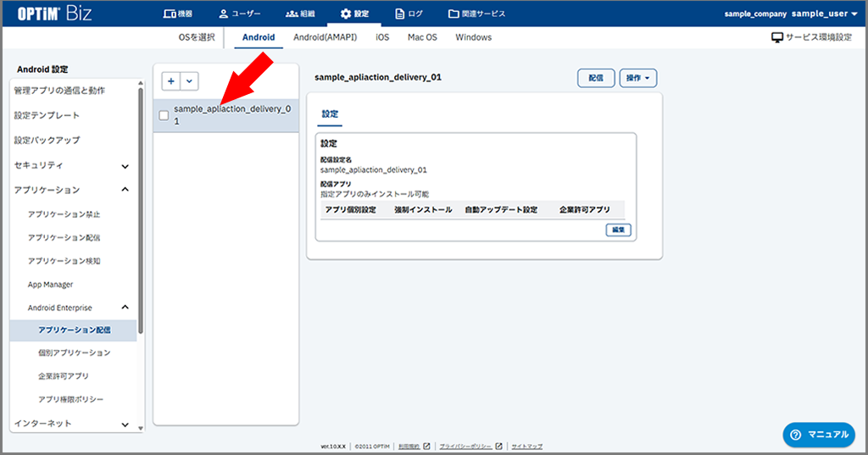Open the 機器 devices menu
The image size is (868, 455).
(178, 14)
